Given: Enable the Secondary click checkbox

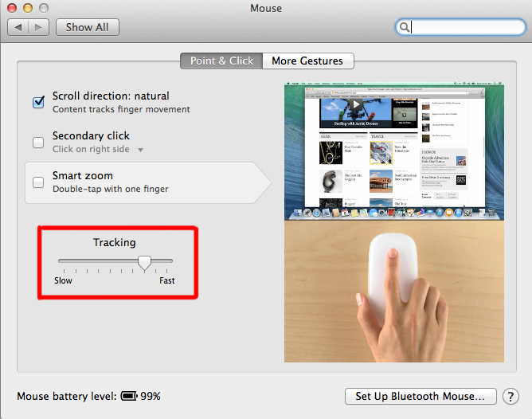Looking at the screenshot, I should pyautogui.click(x=38, y=142).
